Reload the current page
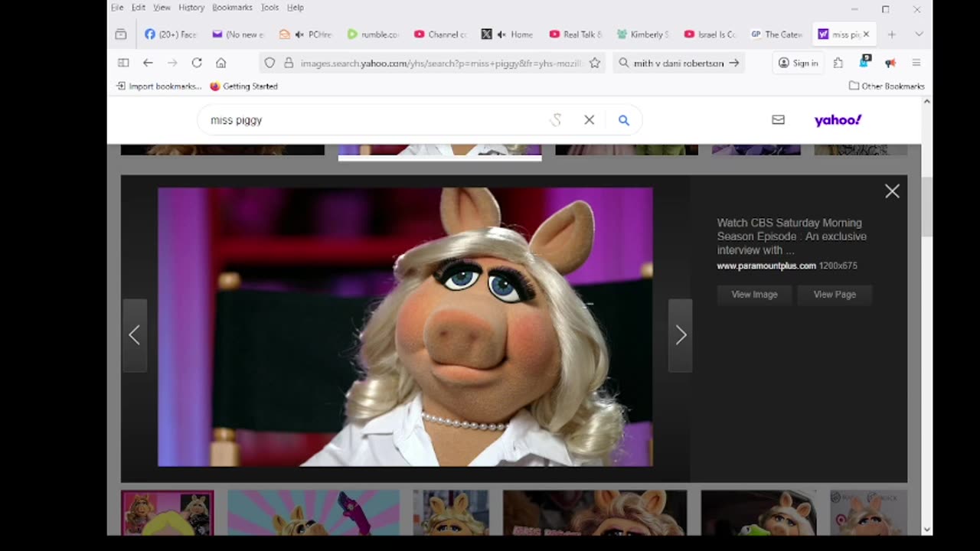The height and width of the screenshot is (551, 980). [197, 63]
